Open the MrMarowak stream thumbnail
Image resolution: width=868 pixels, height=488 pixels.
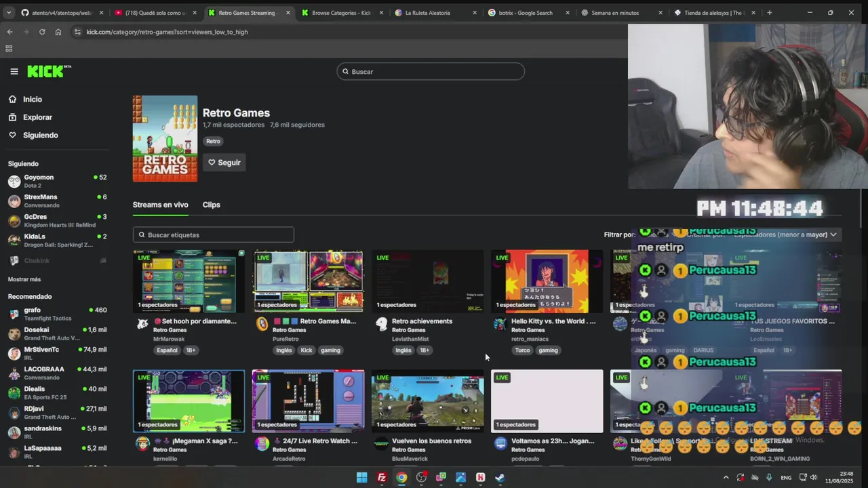click(189, 281)
